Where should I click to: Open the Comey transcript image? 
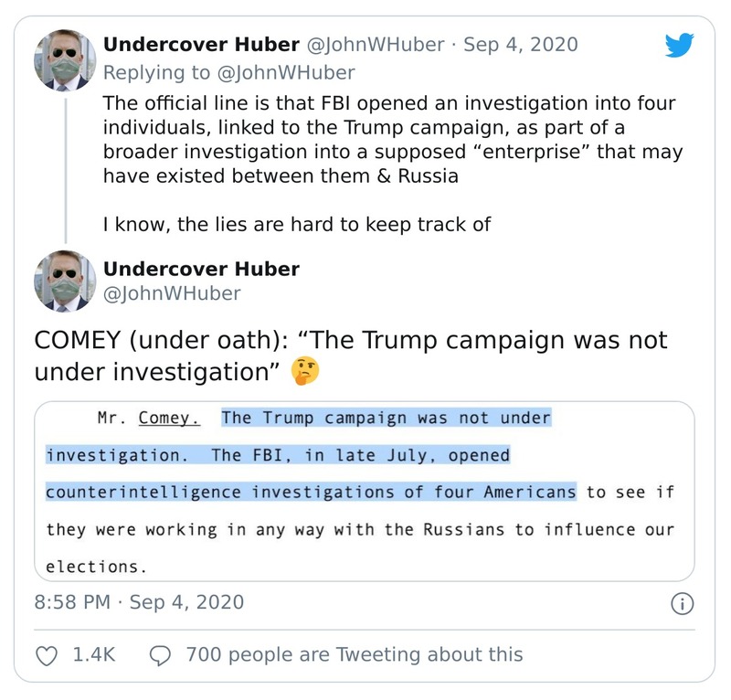tap(364, 491)
